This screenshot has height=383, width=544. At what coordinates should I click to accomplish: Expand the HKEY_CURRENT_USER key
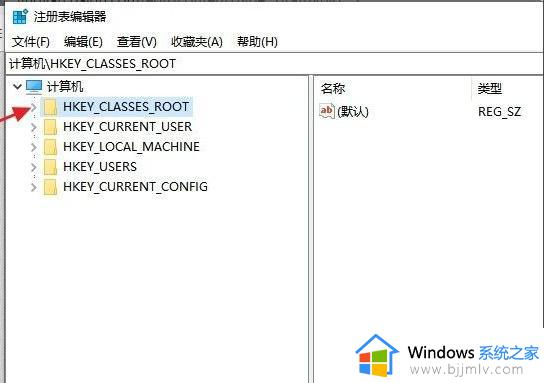click(34, 127)
